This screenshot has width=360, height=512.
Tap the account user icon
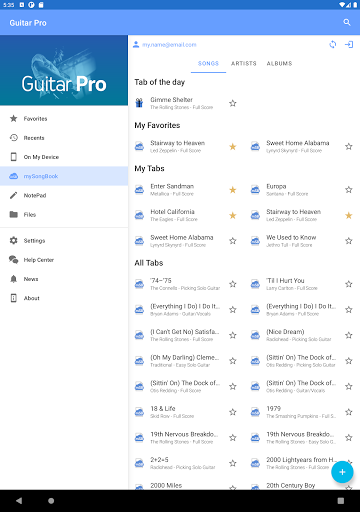(136, 44)
